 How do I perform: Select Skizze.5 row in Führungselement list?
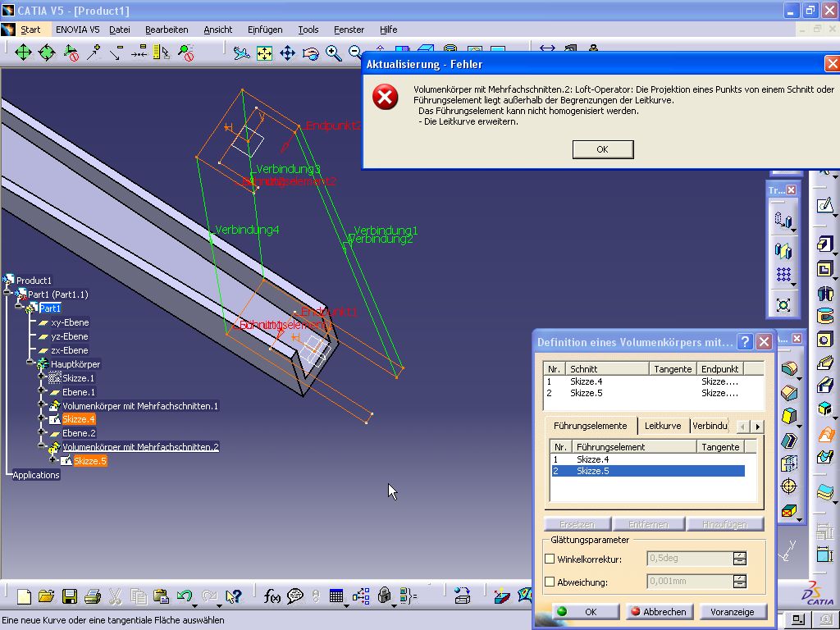[648, 471]
